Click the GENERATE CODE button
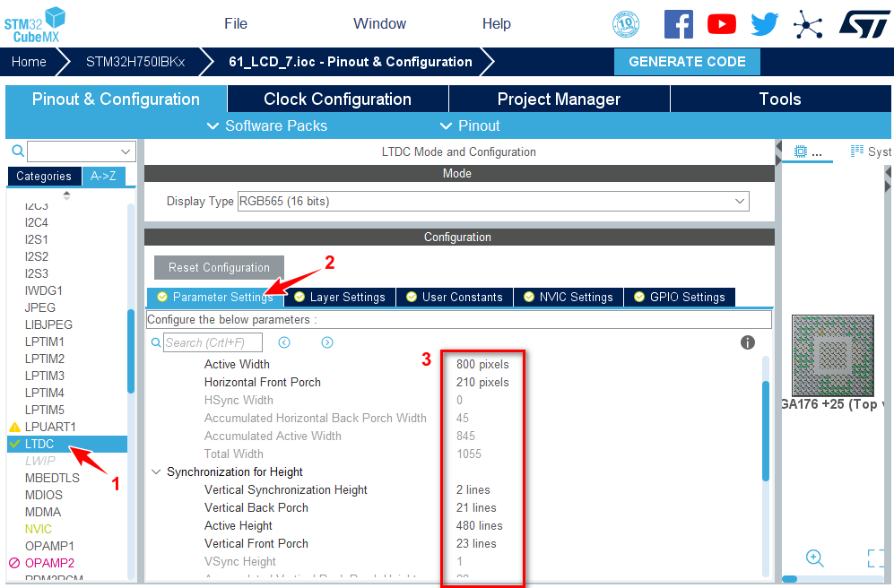This screenshot has width=894, height=588. (687, 62)
